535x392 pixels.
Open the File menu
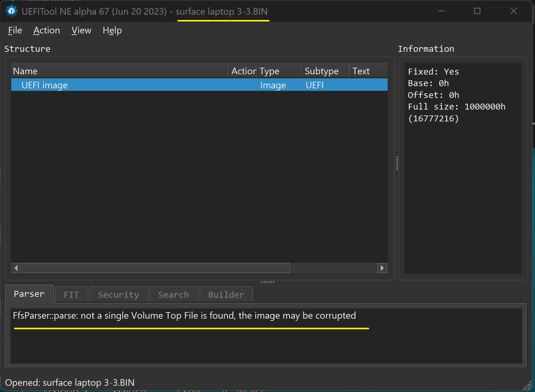pos(15,31)
